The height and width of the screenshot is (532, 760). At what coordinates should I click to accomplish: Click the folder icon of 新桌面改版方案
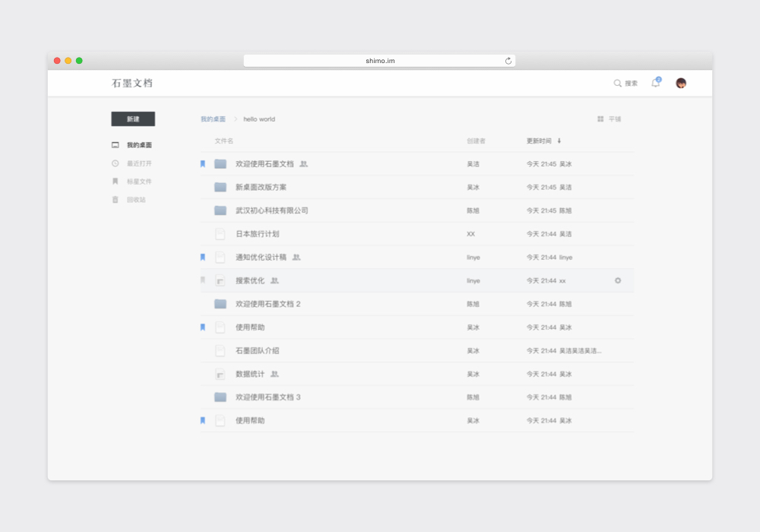(x=220, y=187)
